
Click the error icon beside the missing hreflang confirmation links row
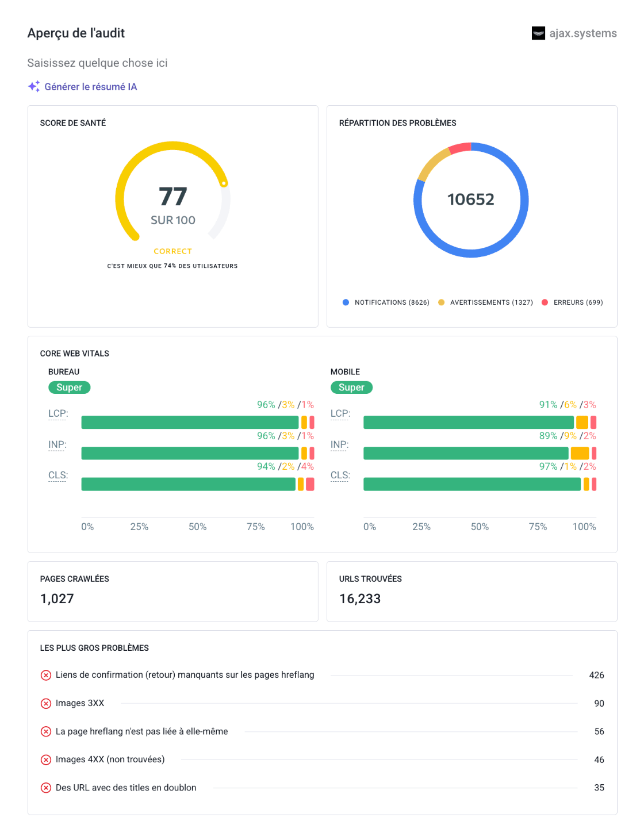pyautogui.click(x=46, y=675)
